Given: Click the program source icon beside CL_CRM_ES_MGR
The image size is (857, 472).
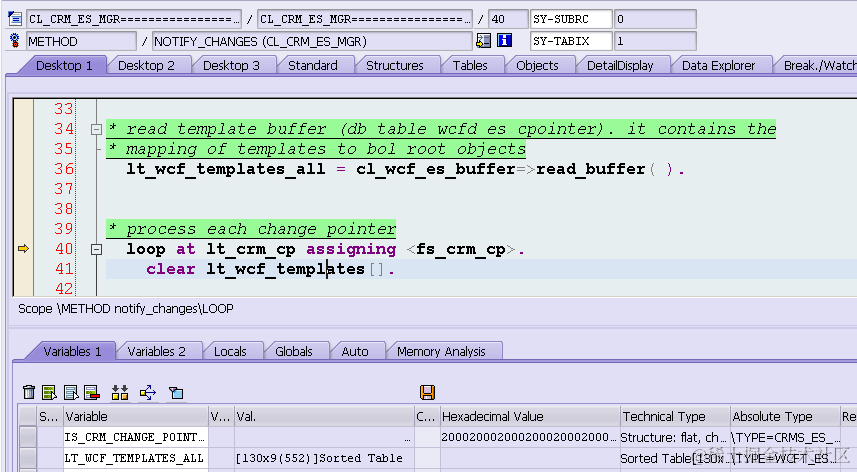Looking at the screenshot, I should point(15,19).
